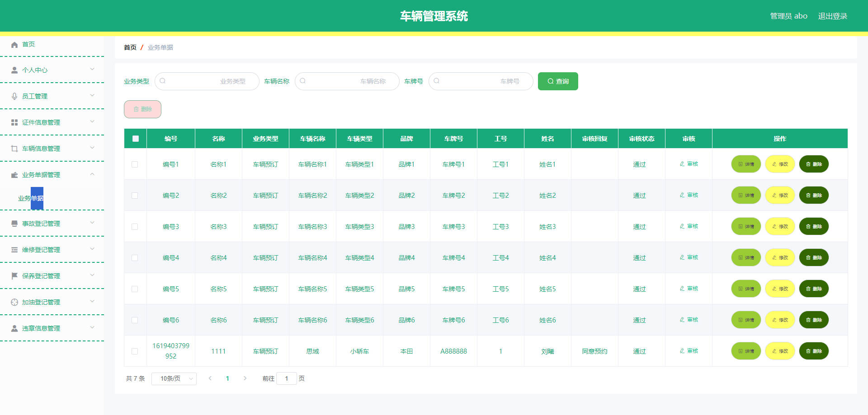Click 管理员 abo in the header

coord(789,16)
